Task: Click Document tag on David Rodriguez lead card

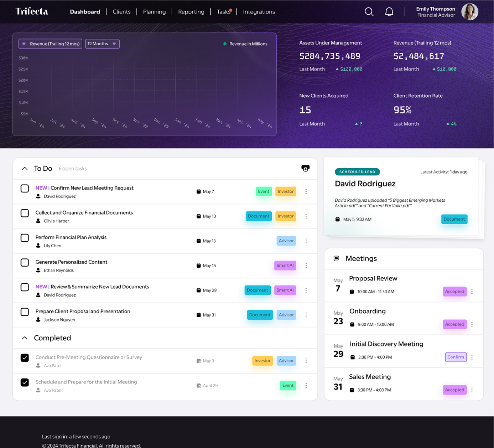Action: click(454, 219)
